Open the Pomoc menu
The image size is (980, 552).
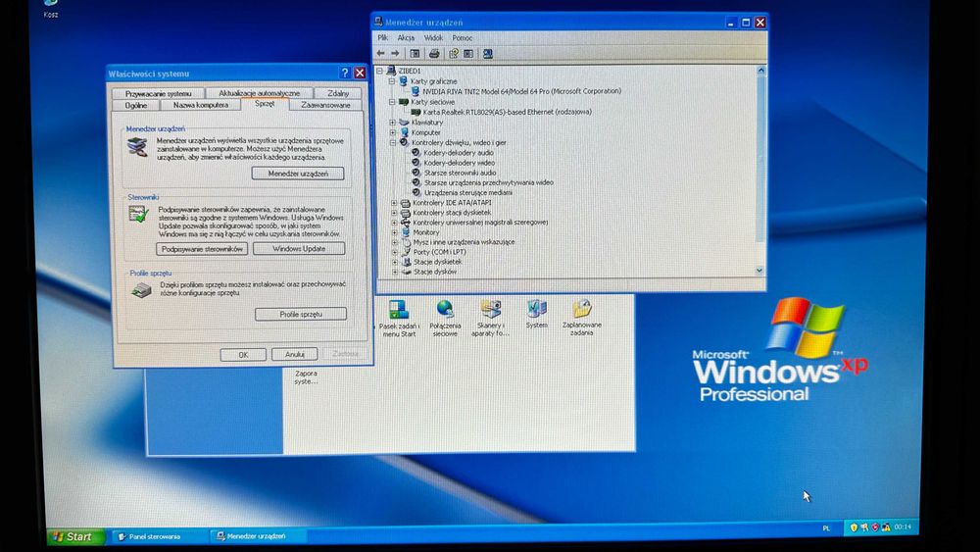463,38
